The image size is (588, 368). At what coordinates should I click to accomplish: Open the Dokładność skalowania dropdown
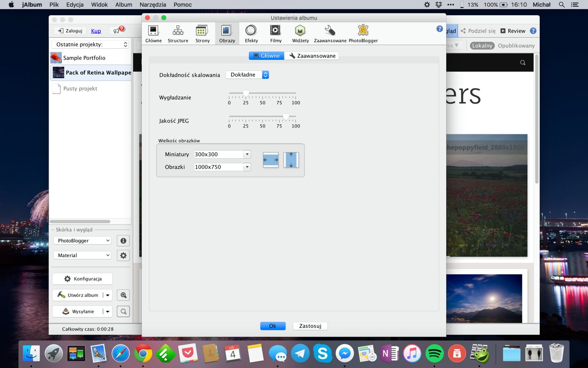pos(247,75)
